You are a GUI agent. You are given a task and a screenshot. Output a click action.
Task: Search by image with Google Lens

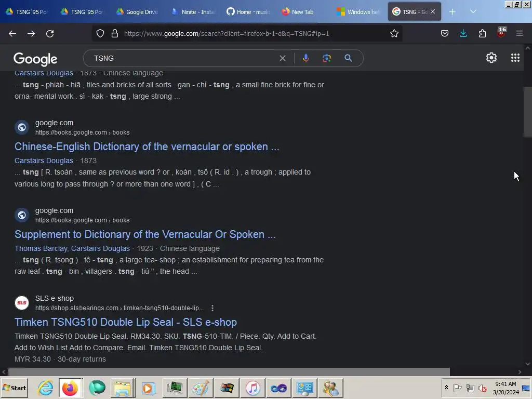pos(327,58)
